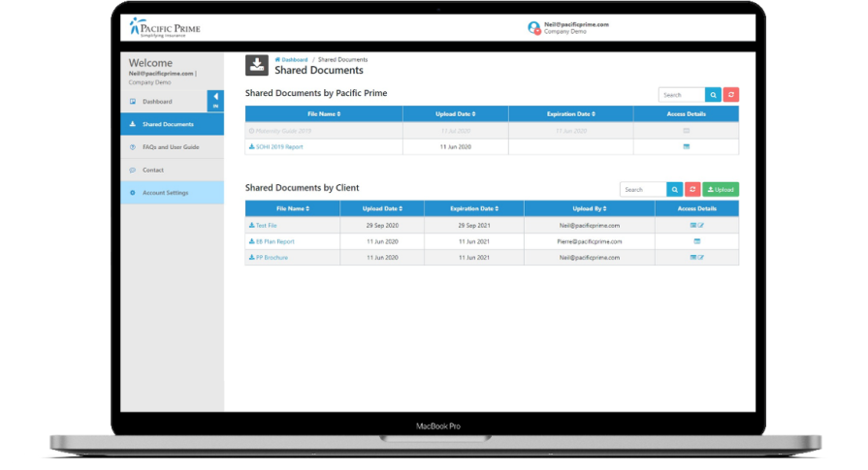
Task: Click the red refresh icon in Pacific Prime section
Action: click(x=731, y=95)
